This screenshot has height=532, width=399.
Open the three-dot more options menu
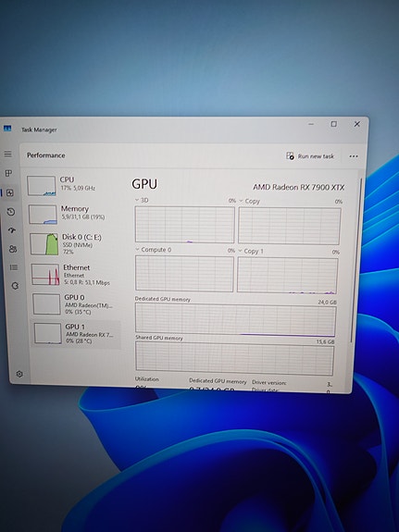(354, 156)
